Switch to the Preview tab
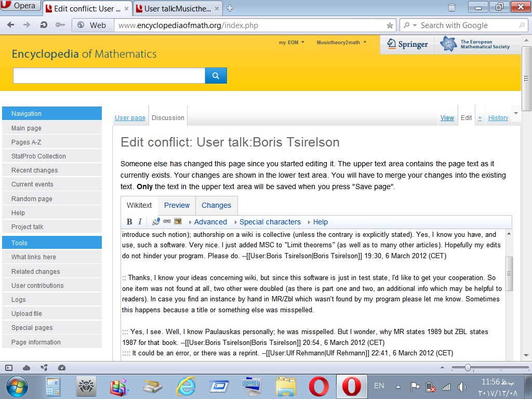 pos(177,205)
